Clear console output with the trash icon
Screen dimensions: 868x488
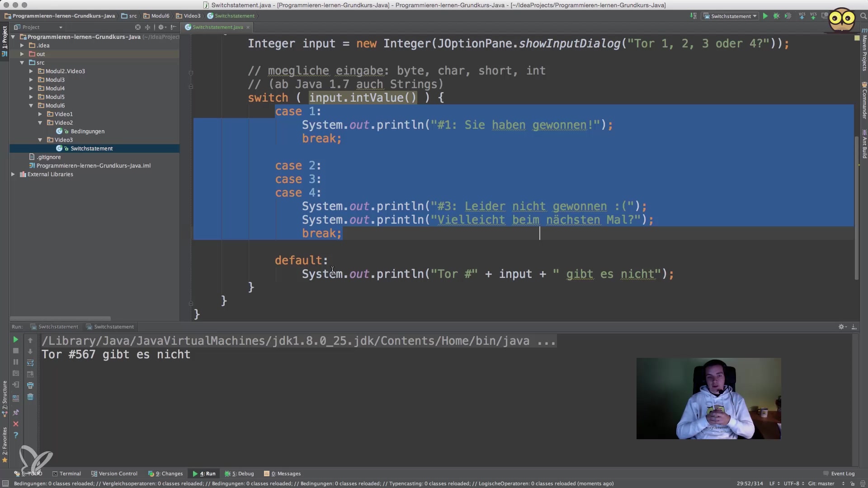tap(30, 397)
